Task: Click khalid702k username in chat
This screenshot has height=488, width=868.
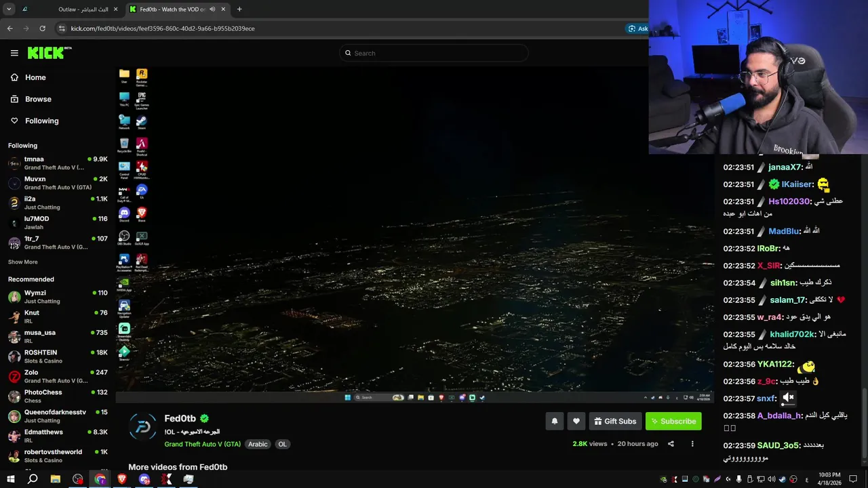Action: pyautogui.click(x=793, y=334)
